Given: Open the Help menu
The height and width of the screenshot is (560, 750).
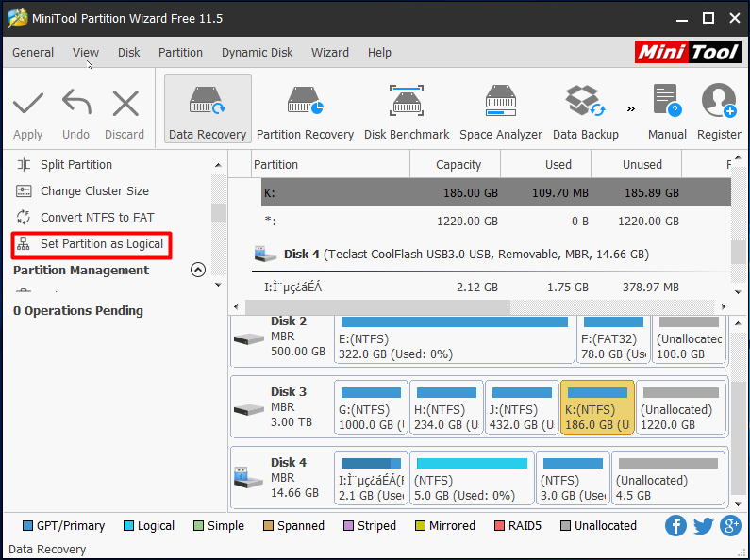Looking at the screenshot, I should point(379,53).
